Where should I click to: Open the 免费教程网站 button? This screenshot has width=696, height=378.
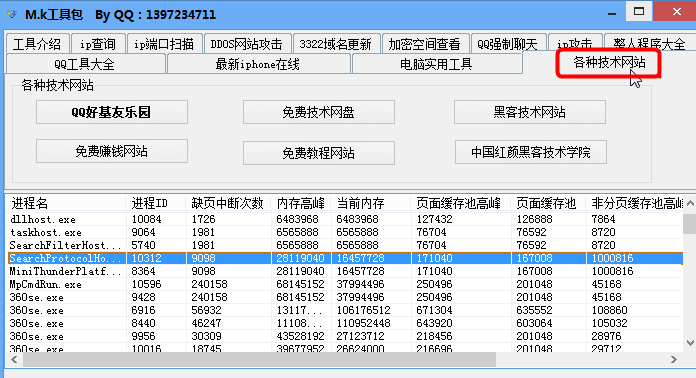point(319,153)
